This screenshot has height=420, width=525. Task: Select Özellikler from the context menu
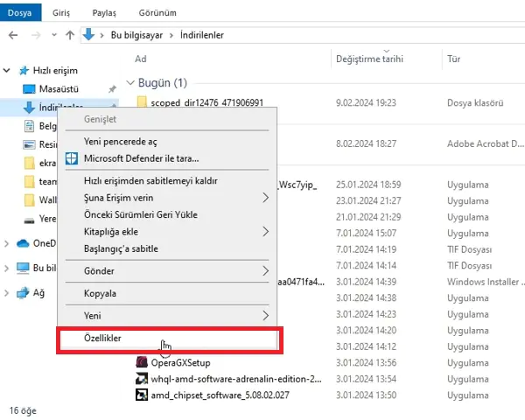pyautogui.click(x=103, y=338)
